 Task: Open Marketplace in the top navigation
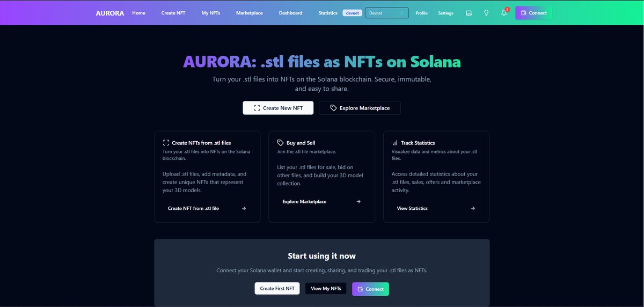(x=250, y=13)
